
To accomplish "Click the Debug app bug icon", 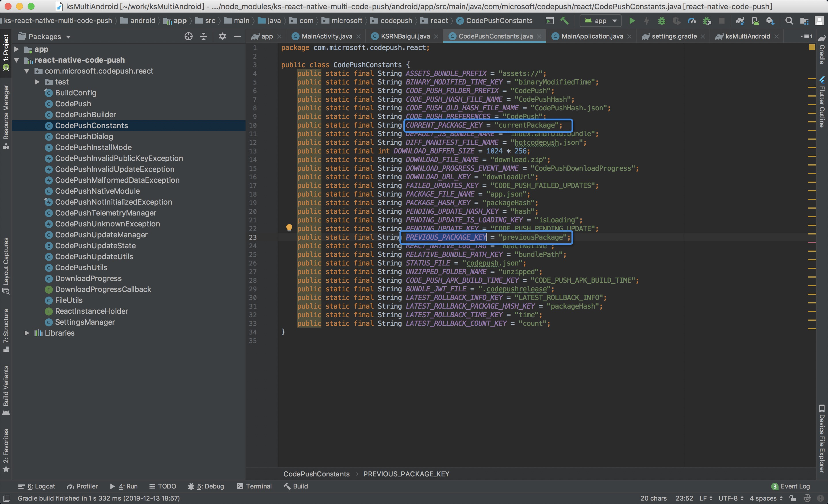I will (661, 21).
